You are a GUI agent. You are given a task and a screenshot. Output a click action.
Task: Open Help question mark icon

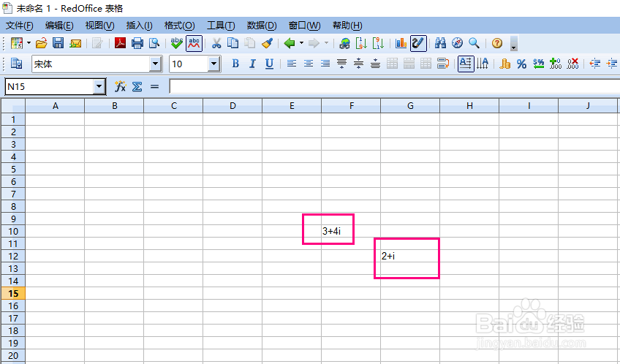point(497,43)
